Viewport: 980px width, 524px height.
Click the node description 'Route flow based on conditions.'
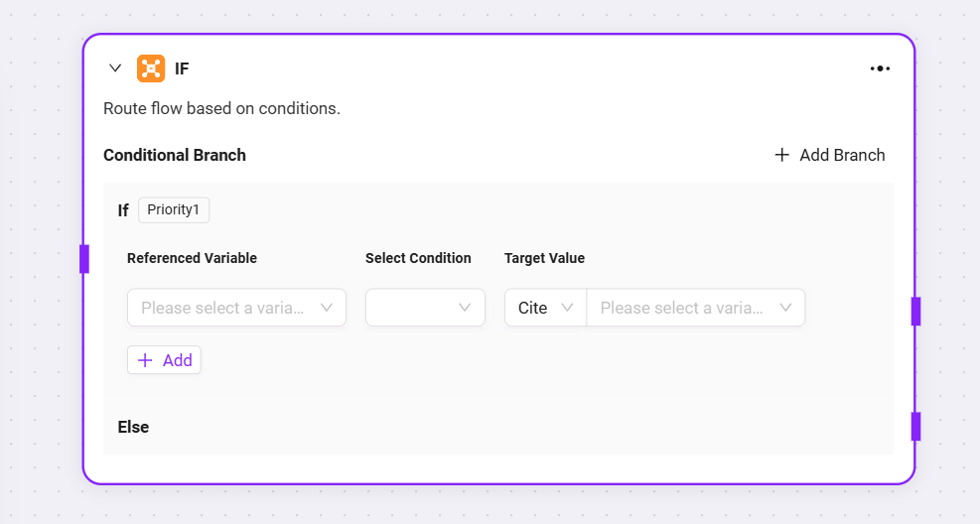tap(221, 109)
